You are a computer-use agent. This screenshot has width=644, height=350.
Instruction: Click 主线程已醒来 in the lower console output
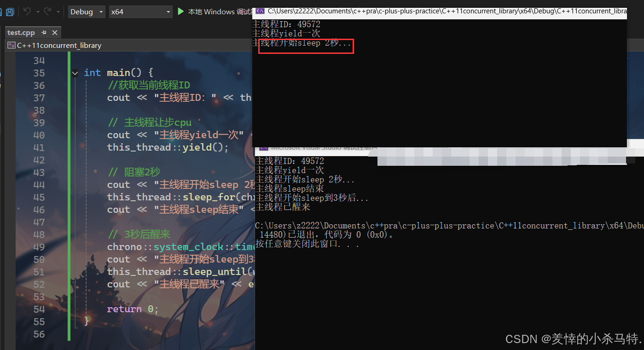pyautogui.click(x=283, y=207)
